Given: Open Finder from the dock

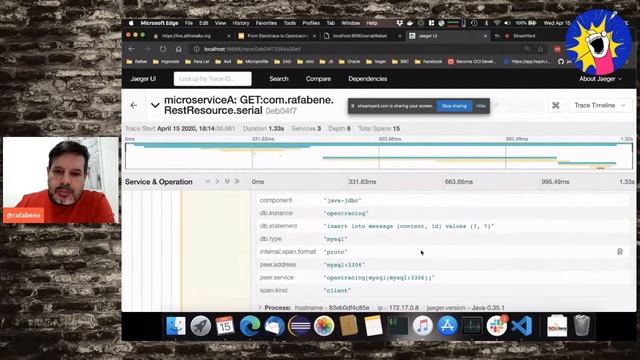Looking at the screenshot, I should 176,326.
